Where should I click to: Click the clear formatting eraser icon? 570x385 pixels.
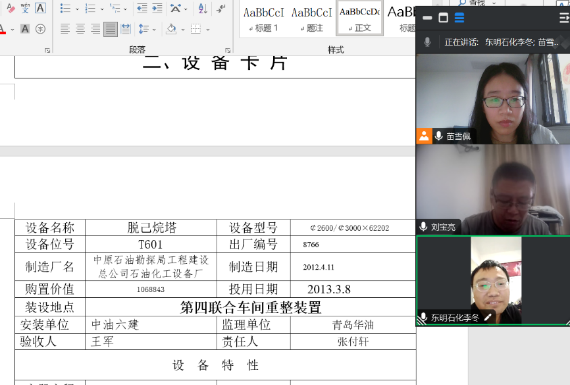[x=11, y=8]
